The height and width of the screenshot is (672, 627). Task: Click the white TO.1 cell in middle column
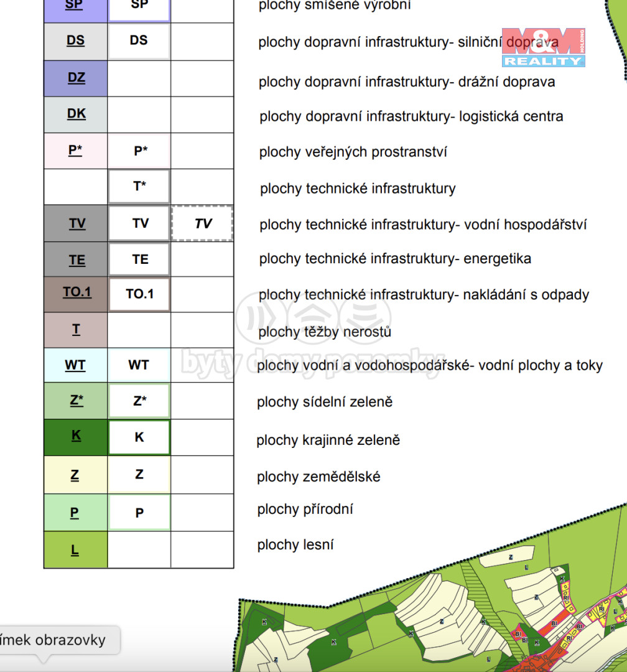pyautogui.click(x=139, y=294)
